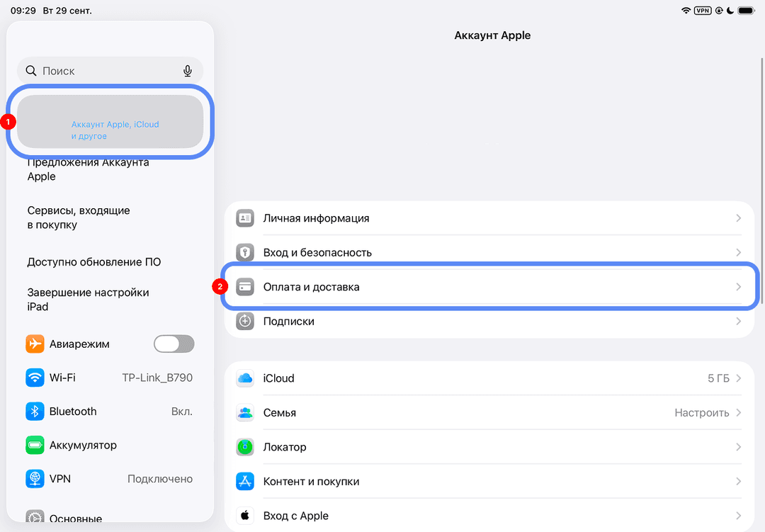This screenshot has height=532, width=765.
Task: Tap the App Store Контент и покупки icon
Action: pos(245,481)
